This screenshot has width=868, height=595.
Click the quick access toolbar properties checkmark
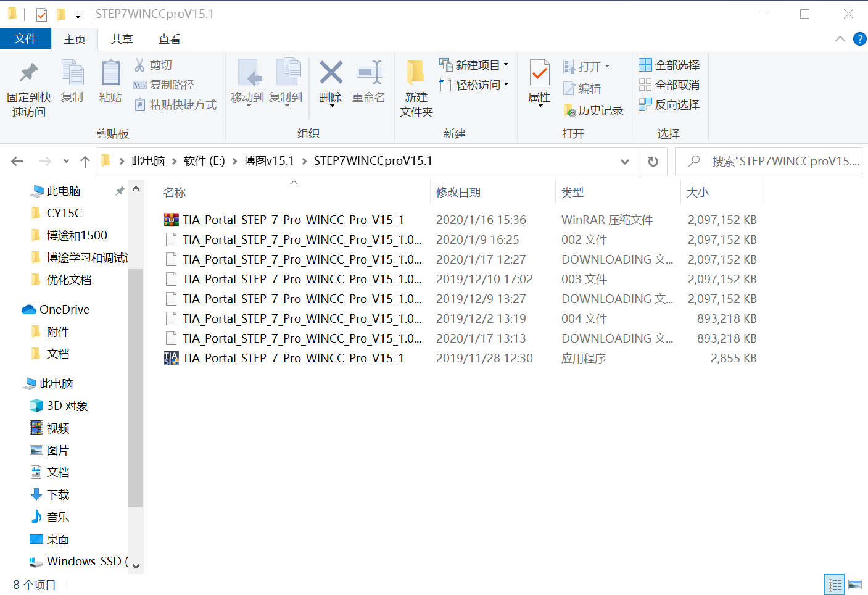click(41, 14)
